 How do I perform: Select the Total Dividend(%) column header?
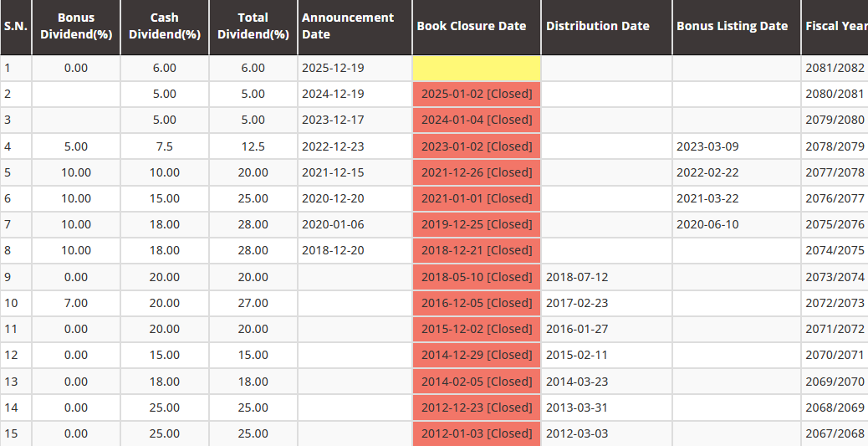tap(253, 26)
